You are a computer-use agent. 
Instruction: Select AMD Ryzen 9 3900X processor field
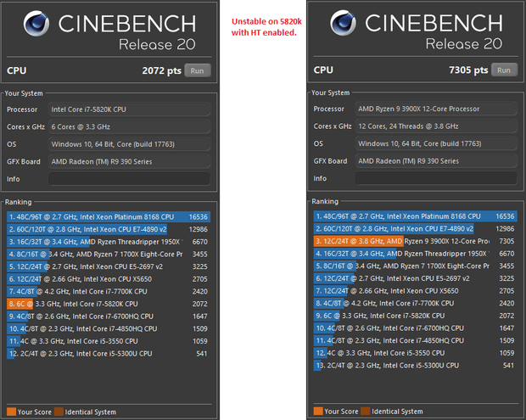pos(436,109)
